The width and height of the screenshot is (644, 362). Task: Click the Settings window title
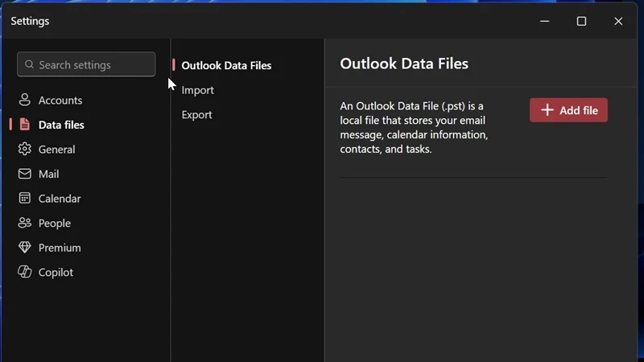30,21
